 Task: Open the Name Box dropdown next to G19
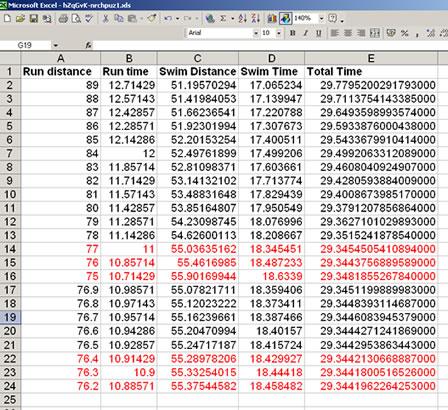coord(55,45)
